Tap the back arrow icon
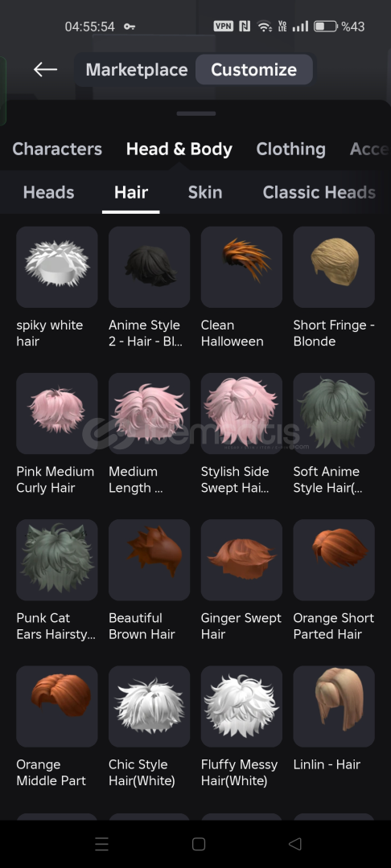 coord(45,69)
